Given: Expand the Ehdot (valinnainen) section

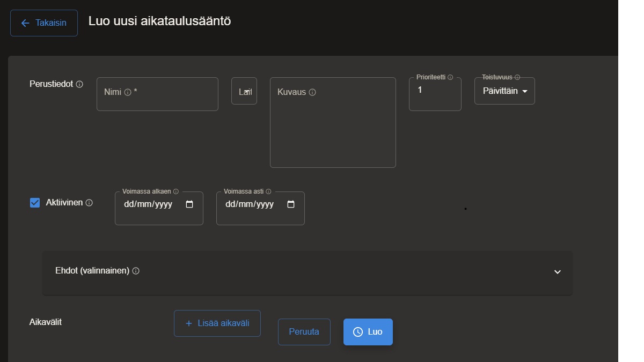Looking at the screenshot, I should [x=557, y=272].
